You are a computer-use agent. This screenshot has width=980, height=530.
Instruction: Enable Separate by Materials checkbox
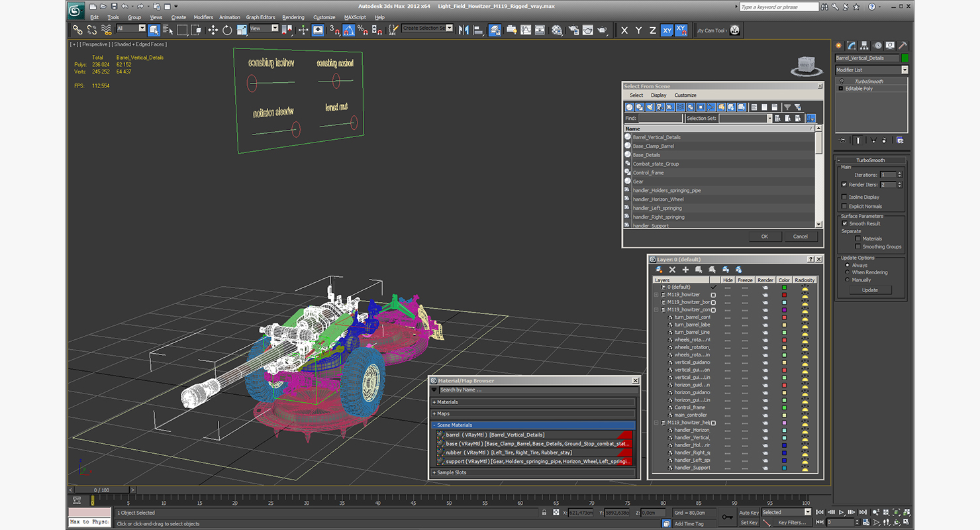[858, 238]
